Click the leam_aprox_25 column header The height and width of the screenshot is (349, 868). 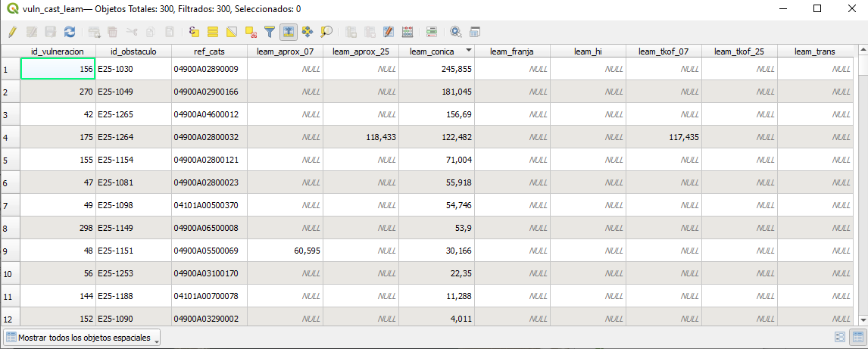pos(361,51)
